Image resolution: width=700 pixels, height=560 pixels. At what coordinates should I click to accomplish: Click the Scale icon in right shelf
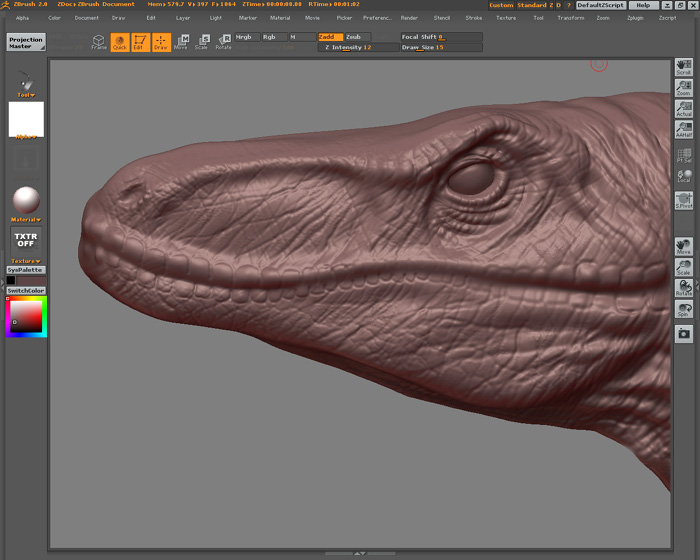pyautogui.click(x=683, y=267)
